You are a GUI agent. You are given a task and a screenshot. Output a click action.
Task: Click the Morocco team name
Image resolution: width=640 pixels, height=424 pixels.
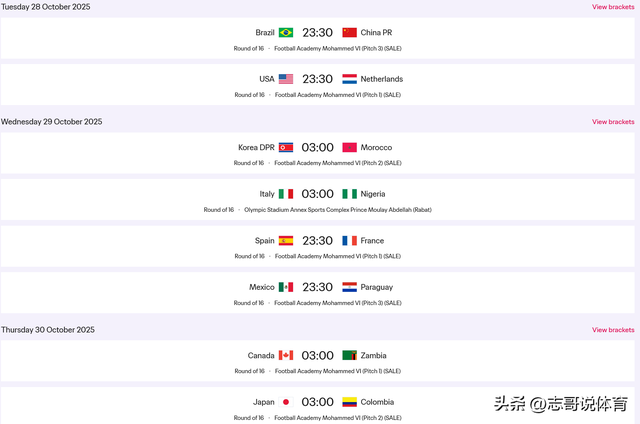pyautogui.click(x=377, y=147)
